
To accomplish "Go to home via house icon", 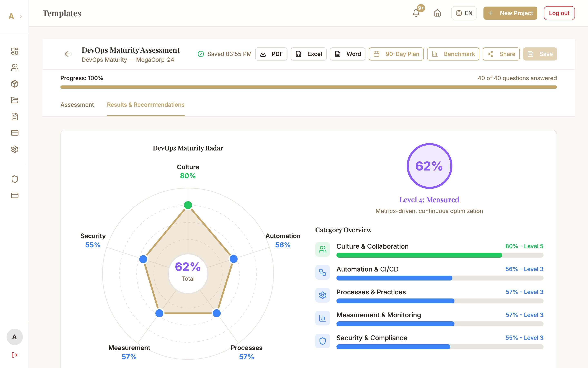I will pyautogui.click(x=437, y=13).
